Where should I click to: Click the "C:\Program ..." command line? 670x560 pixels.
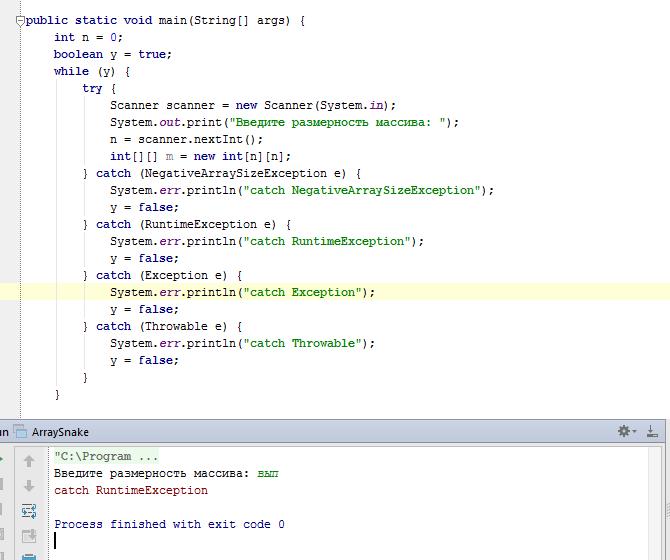[x=106, y=456]
